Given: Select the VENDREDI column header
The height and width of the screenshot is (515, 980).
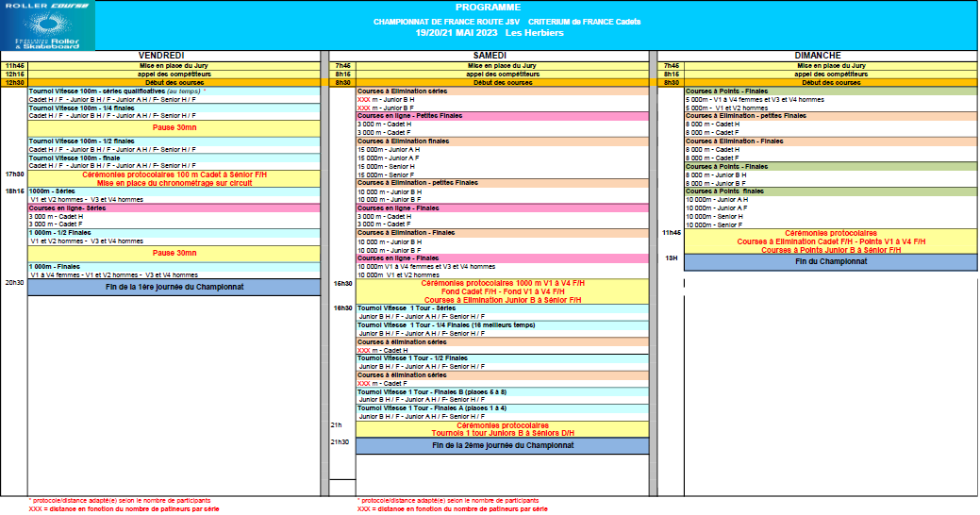Looking at the screenshot, I should pos(161,56).
